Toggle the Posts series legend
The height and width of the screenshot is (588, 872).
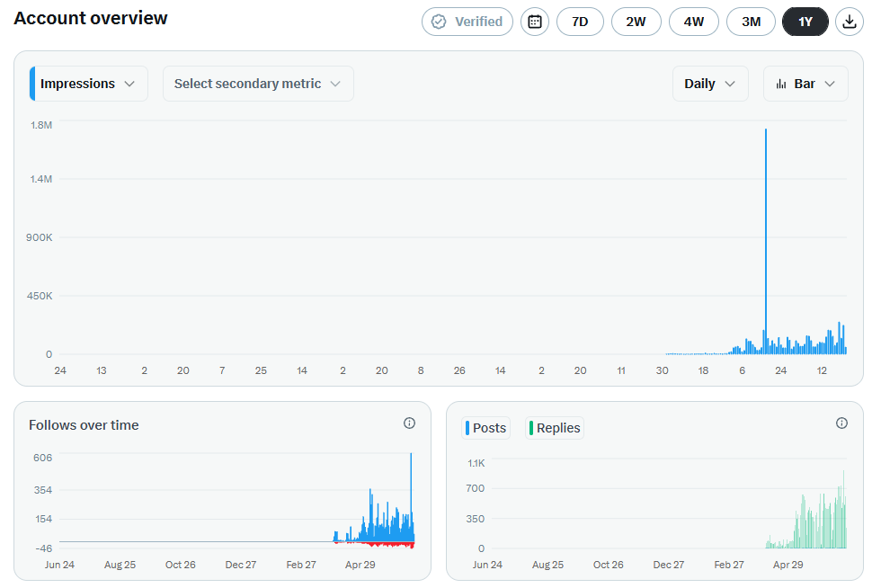click(x=486, y=428)
